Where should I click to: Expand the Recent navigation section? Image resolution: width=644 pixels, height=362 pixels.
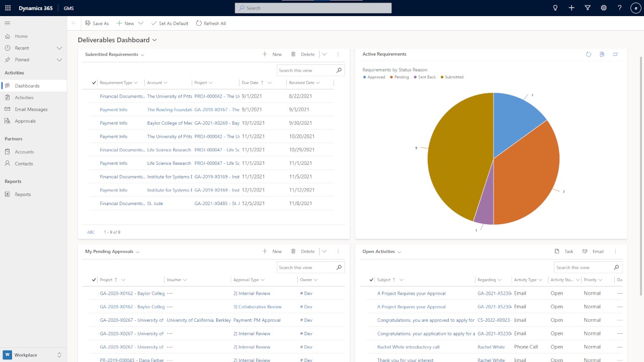click(x=59, y=48)
